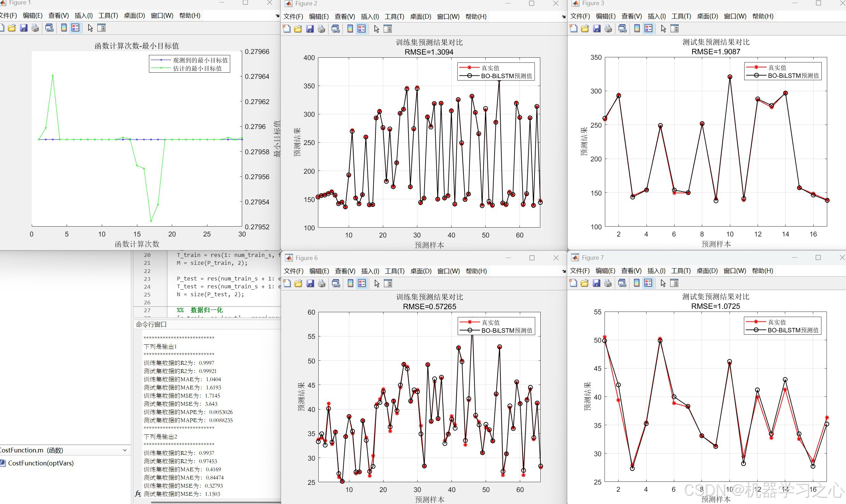This screenshot has width=846, height=504.
Task: Click Print icon in Figure 1 toolbar
Action: 35,28
